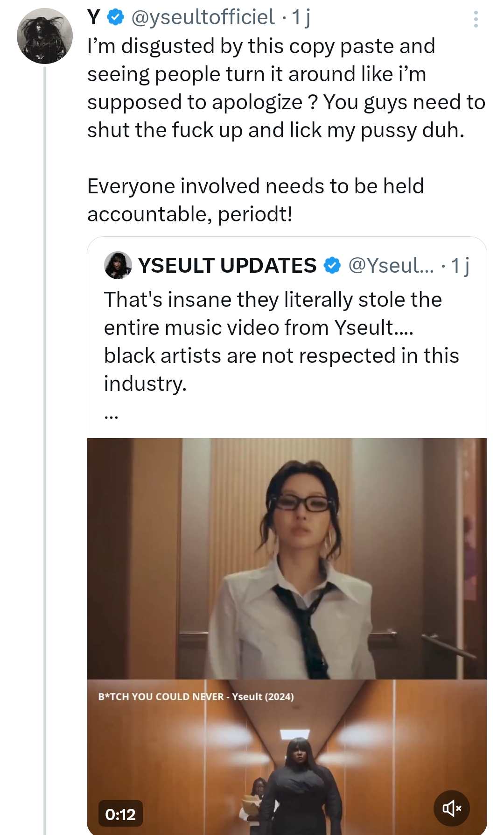The height and width of the screenshot is (835, 504).
Task: Unmute the video with speaker icon
Action: tap(452, 808)
